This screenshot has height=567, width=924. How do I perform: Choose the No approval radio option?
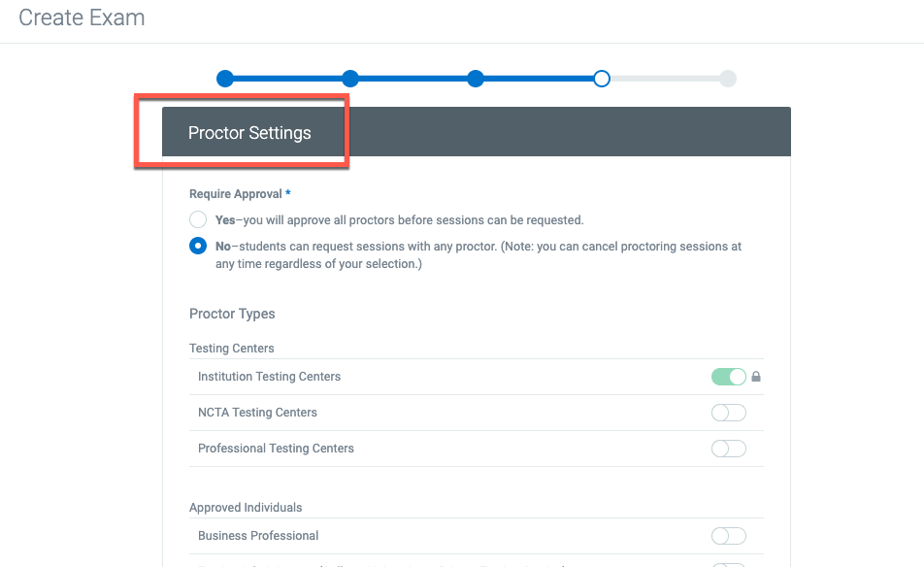198,246
